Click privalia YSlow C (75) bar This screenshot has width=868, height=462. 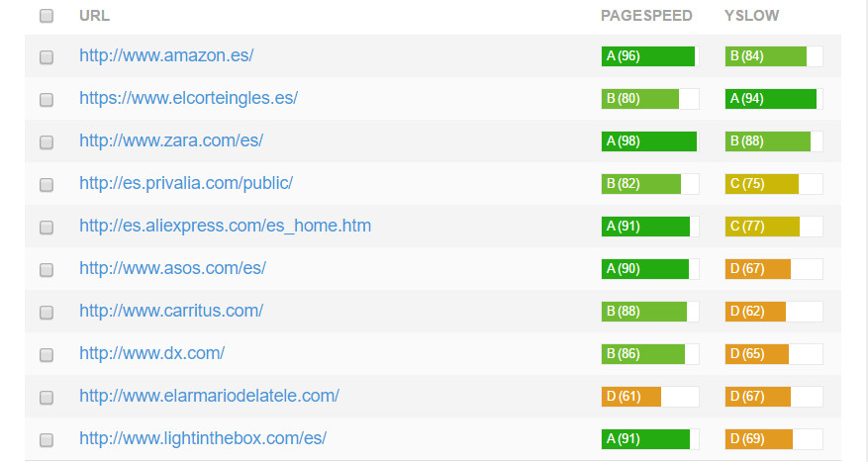coord(762,184)
